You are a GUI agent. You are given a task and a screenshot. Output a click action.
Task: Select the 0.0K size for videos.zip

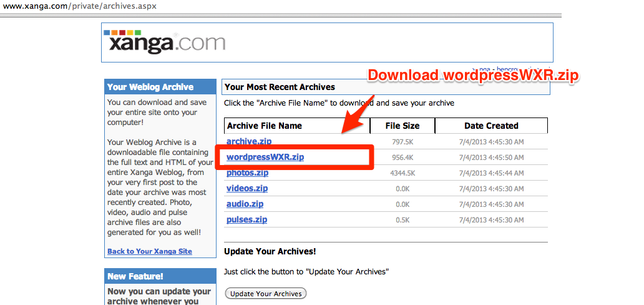tap(402, 189)
